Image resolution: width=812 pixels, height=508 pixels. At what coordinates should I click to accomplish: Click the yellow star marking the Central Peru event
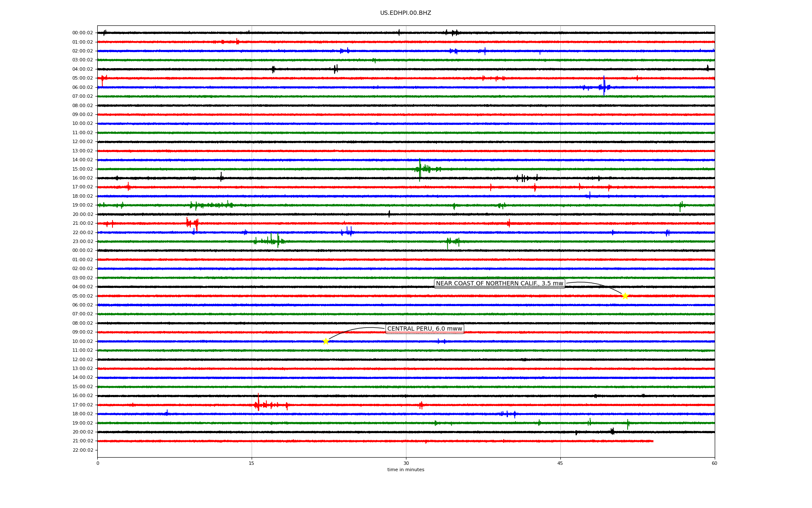326,341
